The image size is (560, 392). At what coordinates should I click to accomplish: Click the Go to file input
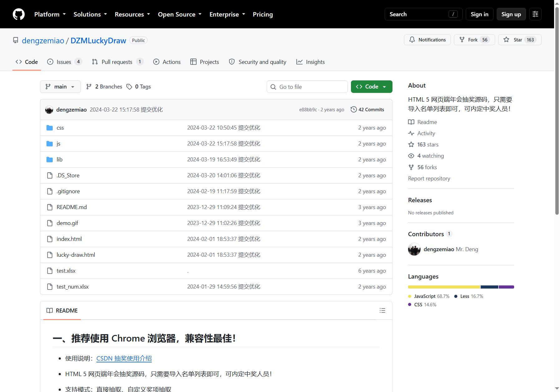307,87
